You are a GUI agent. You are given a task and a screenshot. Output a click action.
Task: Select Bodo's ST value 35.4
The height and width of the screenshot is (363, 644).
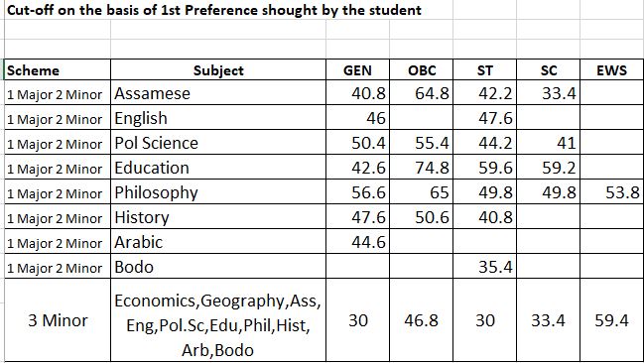(485, 266)
